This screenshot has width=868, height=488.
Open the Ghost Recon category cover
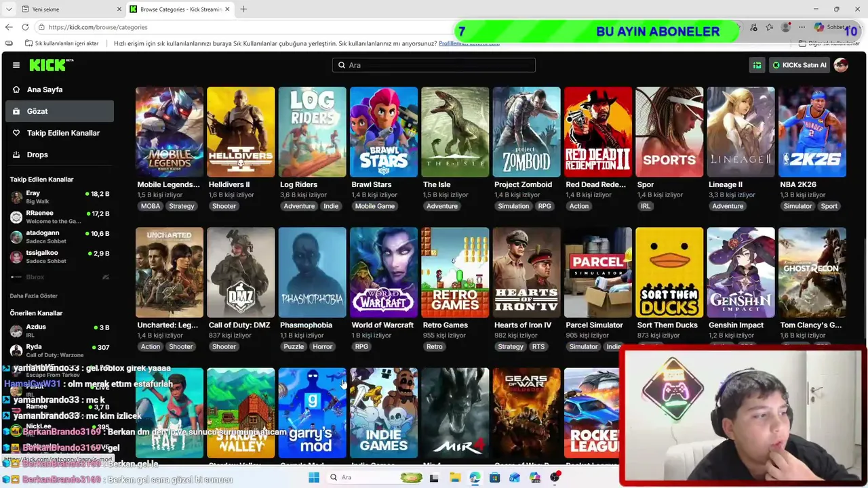pyautogui.click(x=812, y=272)
